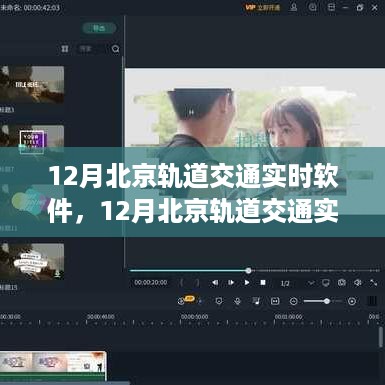The height and width of the screenshot is (385, 385).
Task: Select the video clip on the timeline track
Action: pyautogui.click(x=53, y=365)
